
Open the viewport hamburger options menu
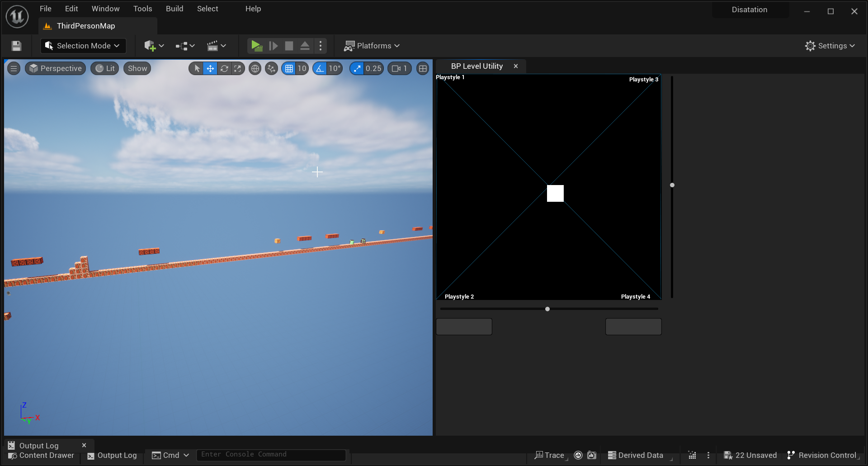pyautogui.click(x=14, y=68)
